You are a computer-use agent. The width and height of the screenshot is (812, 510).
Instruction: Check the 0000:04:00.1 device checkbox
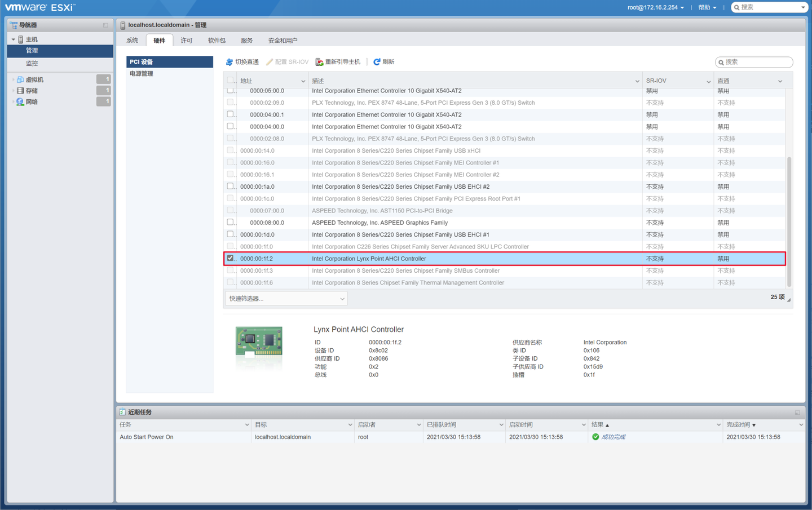coord(230,114)
